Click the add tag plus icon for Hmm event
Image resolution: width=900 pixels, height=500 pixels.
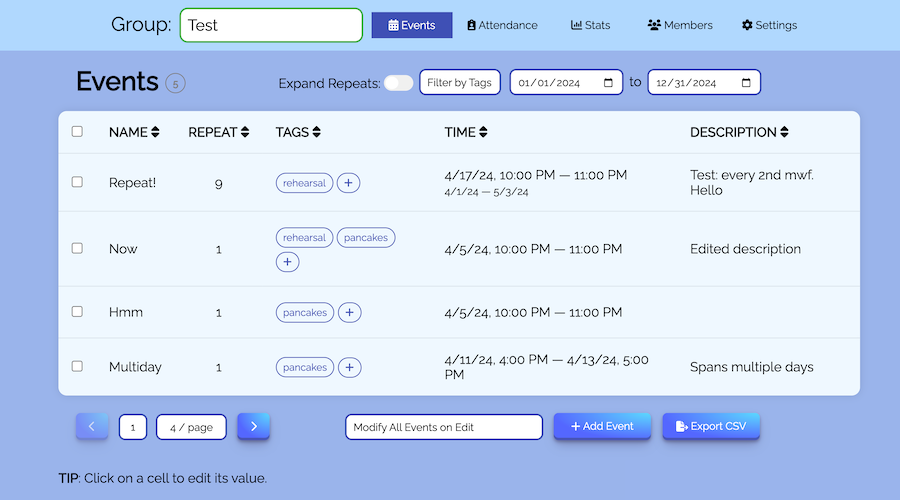coord(349,313)
